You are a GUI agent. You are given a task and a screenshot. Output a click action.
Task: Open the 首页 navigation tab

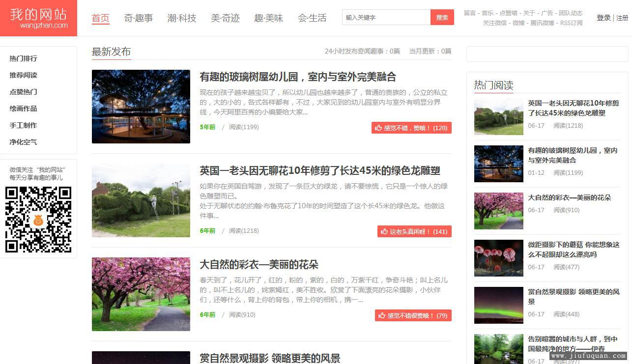pos(101,18)
